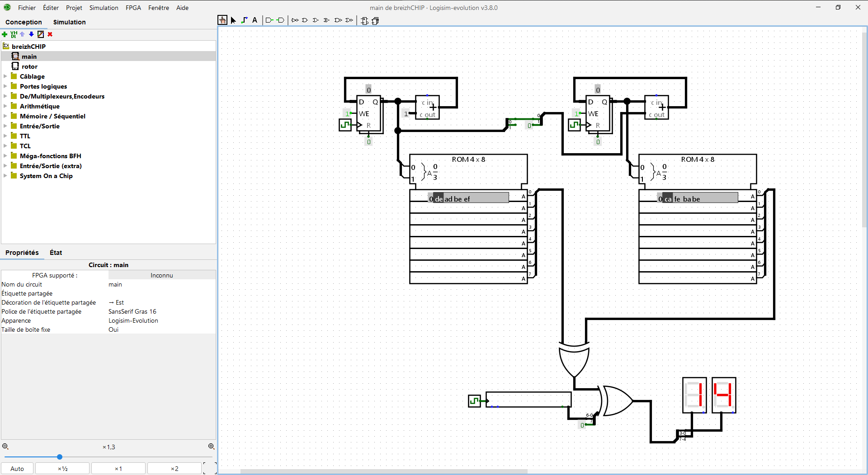The height and width of the screenshot is (475, 868).
Task: Open the Simulation menu
Action: pos(104,8)
